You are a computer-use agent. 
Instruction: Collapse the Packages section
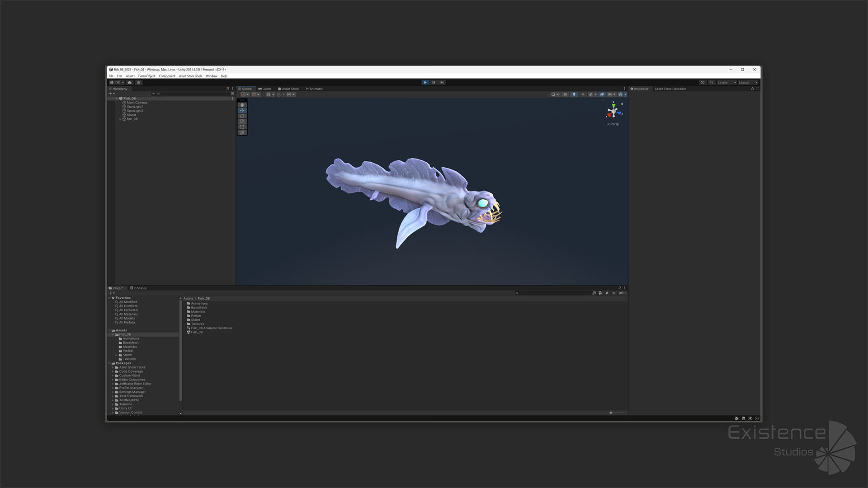[109, 363]
